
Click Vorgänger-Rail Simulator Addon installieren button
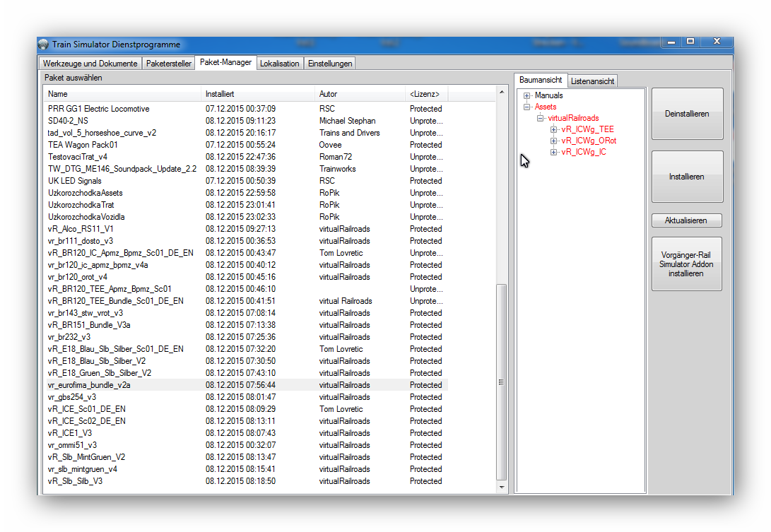pos(686,264)
